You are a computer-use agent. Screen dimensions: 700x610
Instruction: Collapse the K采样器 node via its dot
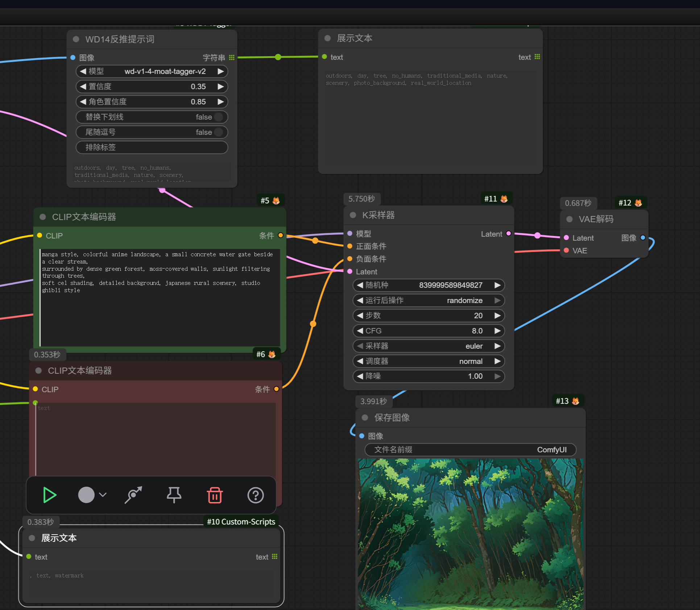pyautogui.click(x=353, y=215)
